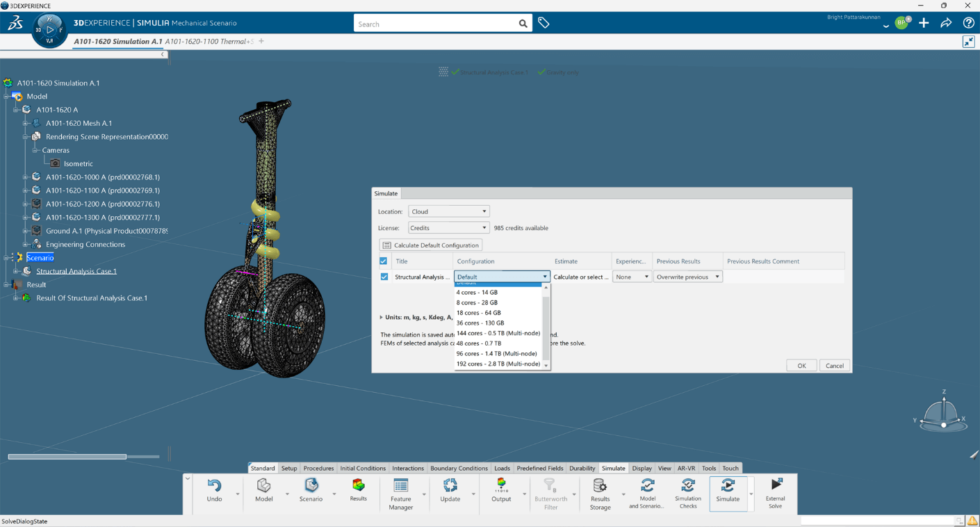
Task: Open Results Storage settings
Action: coord(600,485)
